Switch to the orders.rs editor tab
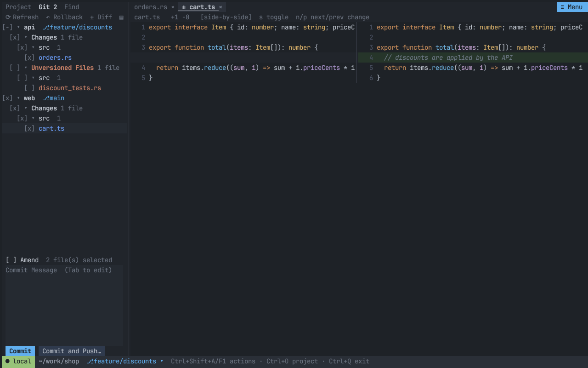This screenshot has width=588, height=368. coord(151,7)
